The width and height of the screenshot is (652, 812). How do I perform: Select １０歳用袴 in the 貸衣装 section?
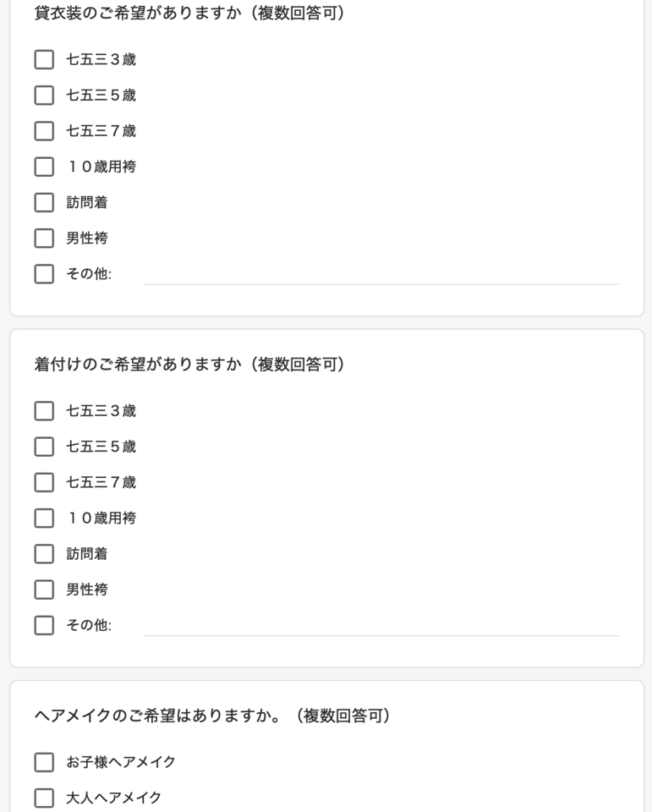click(44, 167)
